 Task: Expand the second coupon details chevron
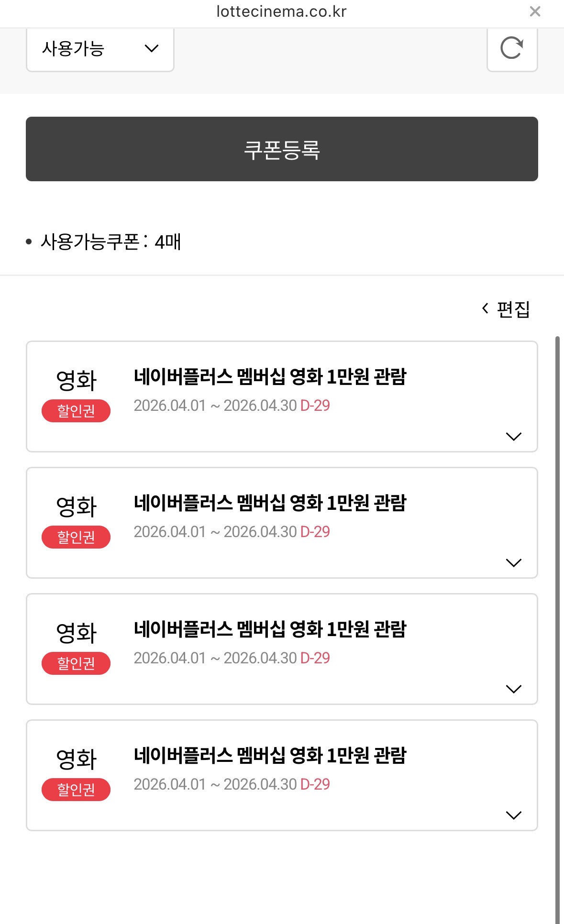point(513,562)
